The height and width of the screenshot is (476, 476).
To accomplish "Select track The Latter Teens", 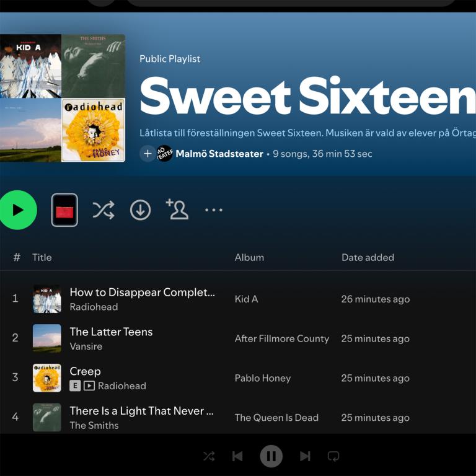I will click(111, 332).
